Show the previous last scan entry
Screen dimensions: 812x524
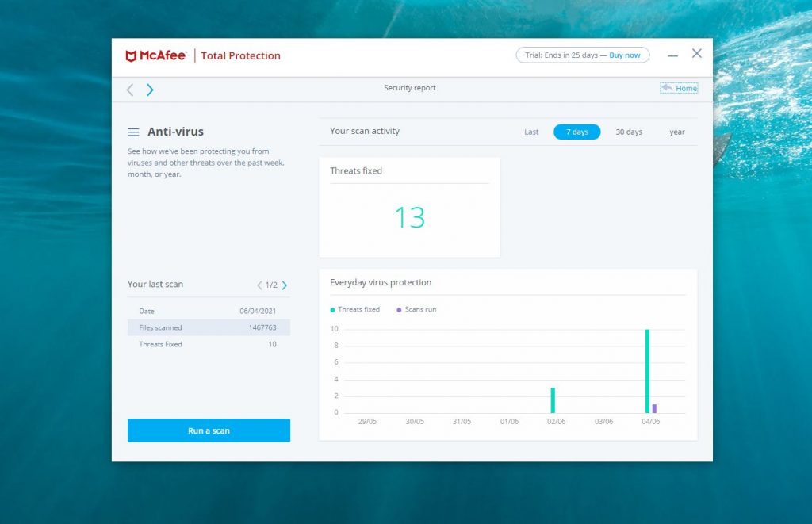pyautogui.click(x=259, y=285)
